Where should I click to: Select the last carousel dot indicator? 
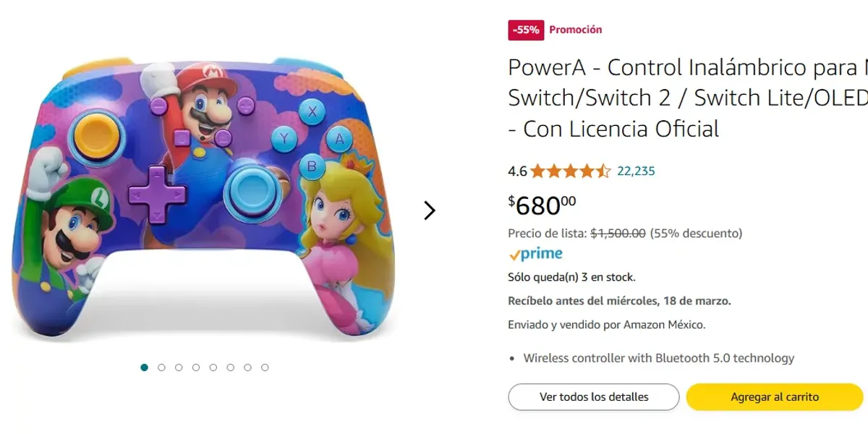265,367
